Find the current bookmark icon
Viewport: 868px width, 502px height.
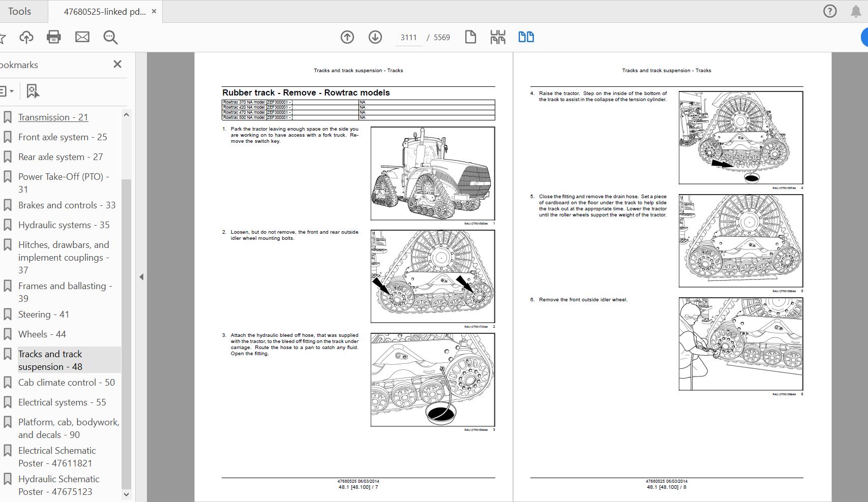click(33, 91)
